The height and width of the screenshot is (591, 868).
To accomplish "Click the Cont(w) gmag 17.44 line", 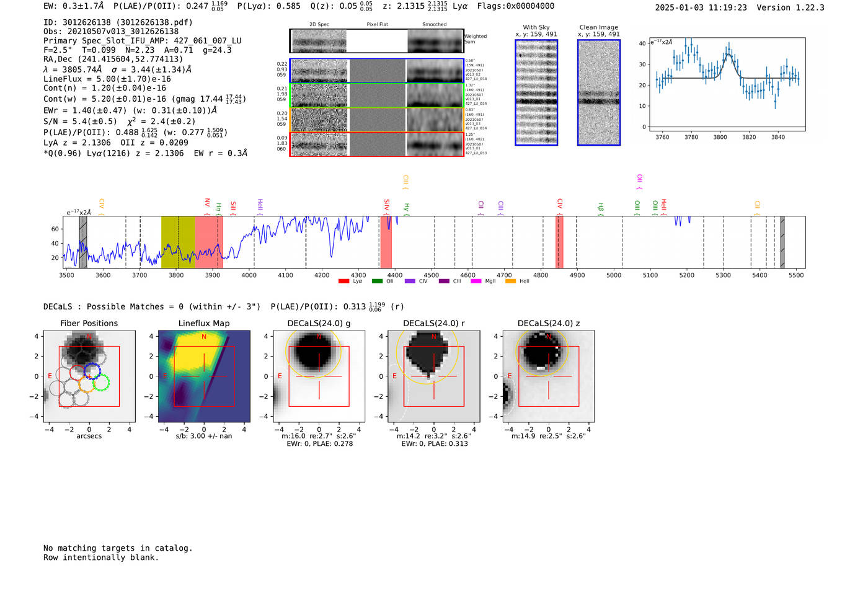I will (144, 99).
